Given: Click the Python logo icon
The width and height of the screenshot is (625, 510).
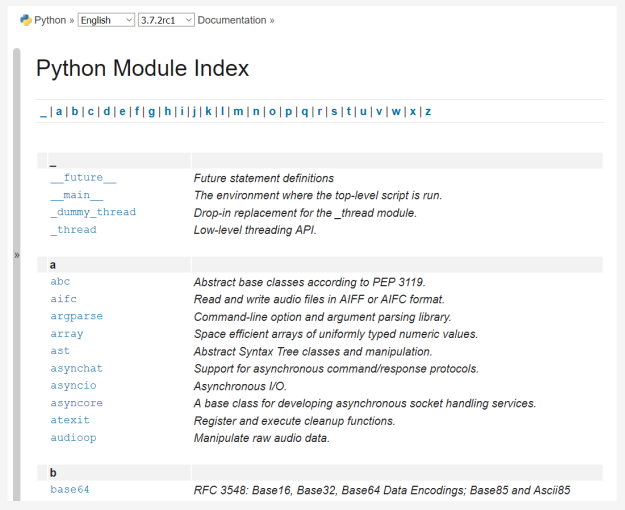Looking at the screenshot, I should click(26, 20).
